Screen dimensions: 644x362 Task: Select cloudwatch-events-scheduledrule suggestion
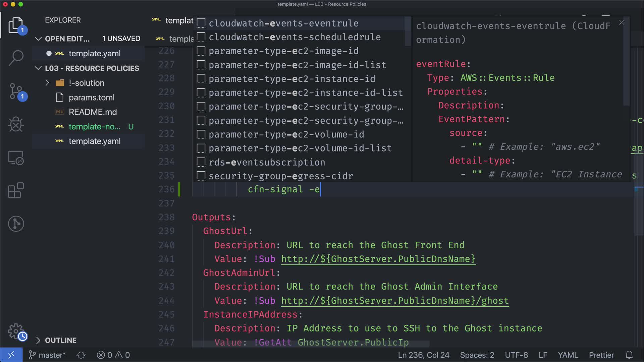(x=294, y=37)
